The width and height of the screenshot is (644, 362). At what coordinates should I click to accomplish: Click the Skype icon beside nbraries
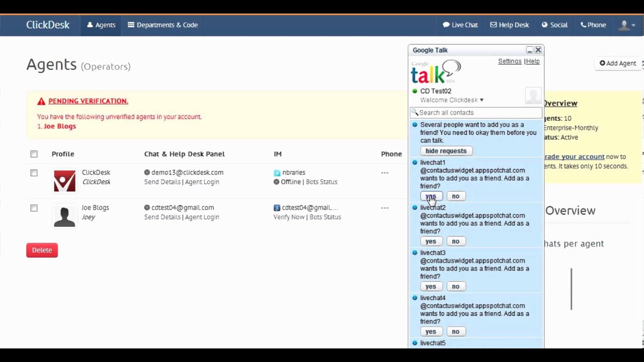(277, 173)
